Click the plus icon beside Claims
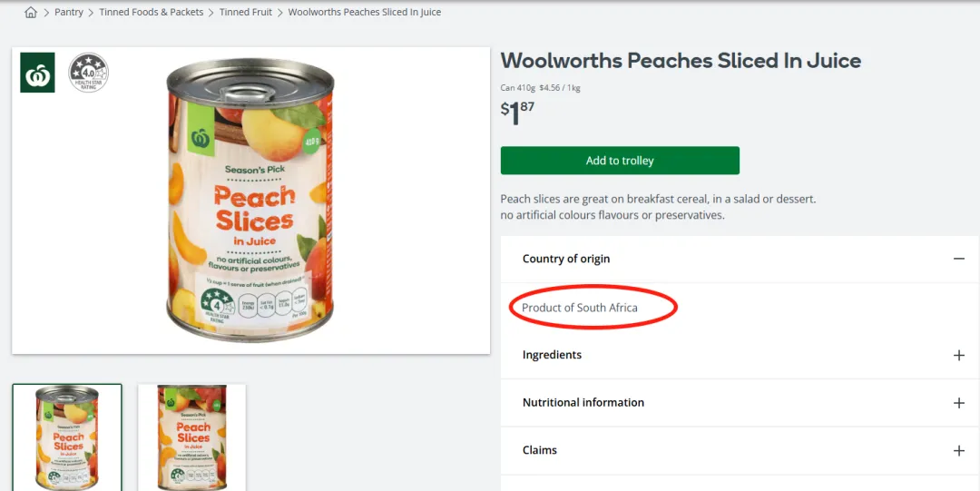The image size is (980, 491). 959,450
